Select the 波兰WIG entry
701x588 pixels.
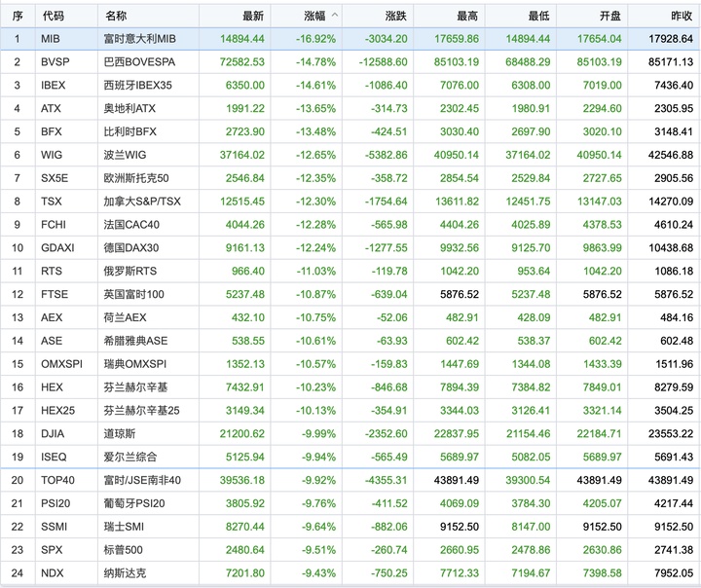125,155
